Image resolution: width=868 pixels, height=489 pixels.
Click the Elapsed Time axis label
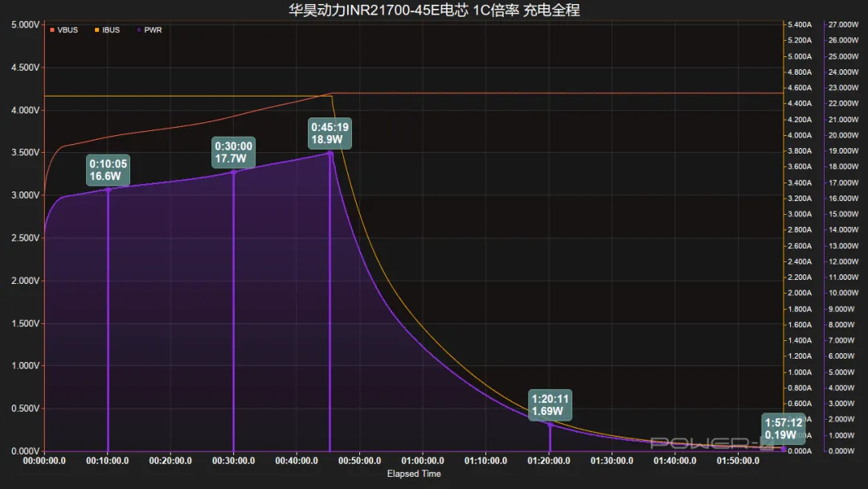414,474
